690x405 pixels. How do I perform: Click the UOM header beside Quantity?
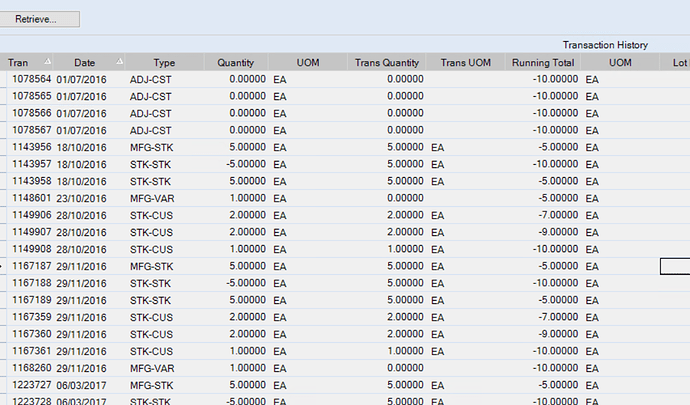(308, 63)
